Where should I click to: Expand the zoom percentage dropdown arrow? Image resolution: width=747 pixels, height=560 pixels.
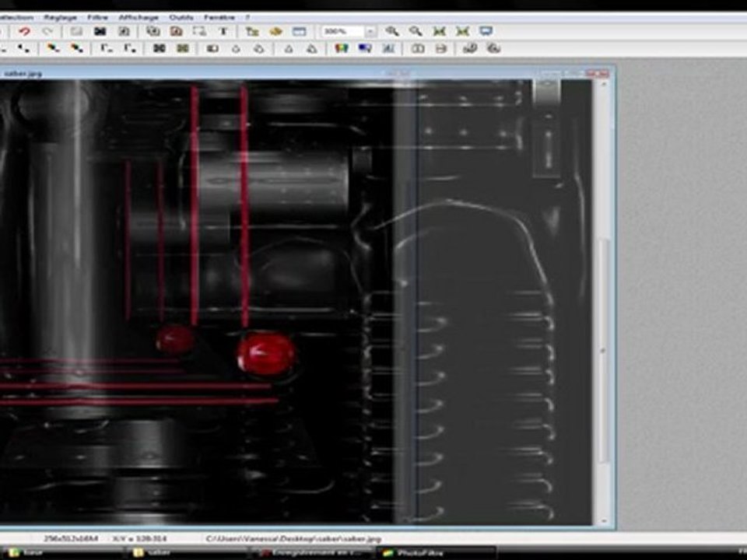370,32
